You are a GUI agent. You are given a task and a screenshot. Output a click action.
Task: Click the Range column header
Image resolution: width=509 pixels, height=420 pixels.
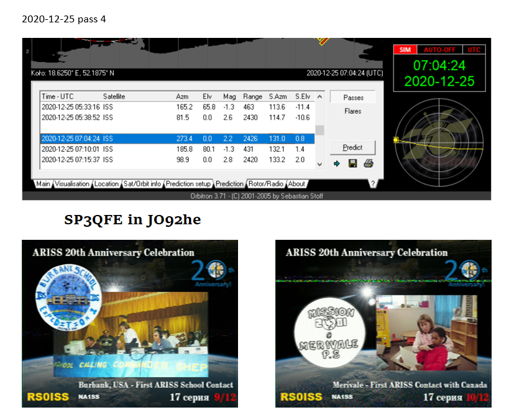click(x=252, y=96)
